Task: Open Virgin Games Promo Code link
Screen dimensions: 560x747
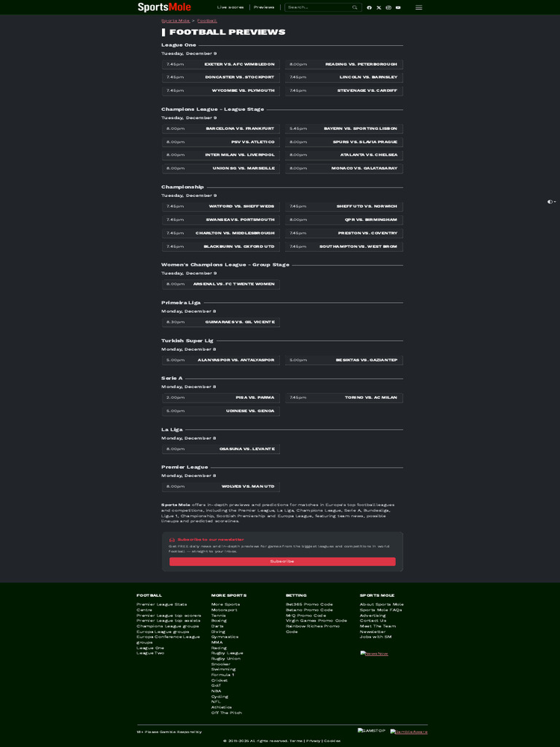Action: pos(316,621)
